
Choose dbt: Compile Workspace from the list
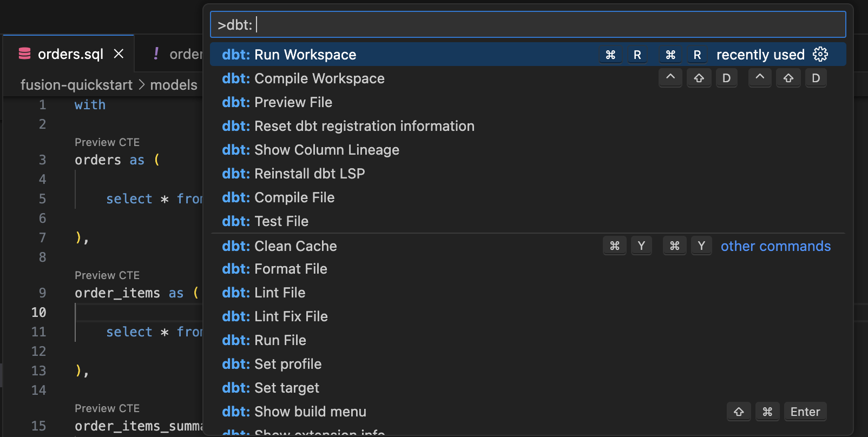[x=303, y=78]
